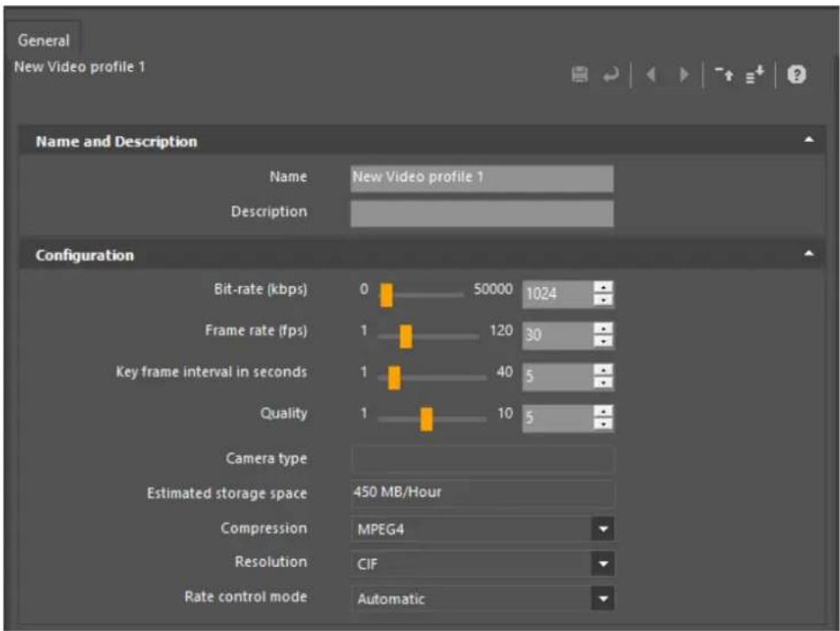
Task: Click the expand sections icon
Action: 755,74
